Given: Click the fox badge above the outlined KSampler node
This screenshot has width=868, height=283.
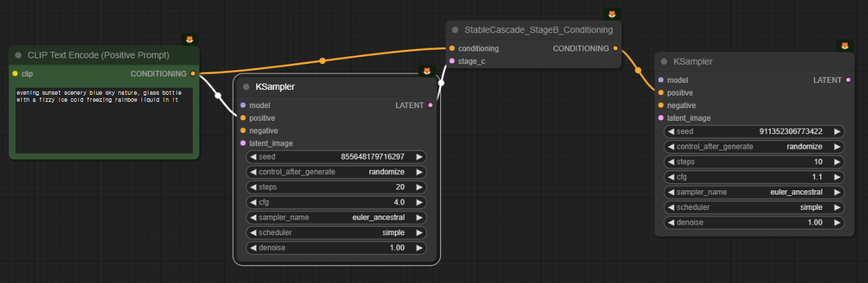Looking at the screenshot, I should click(x=427, y=71).
